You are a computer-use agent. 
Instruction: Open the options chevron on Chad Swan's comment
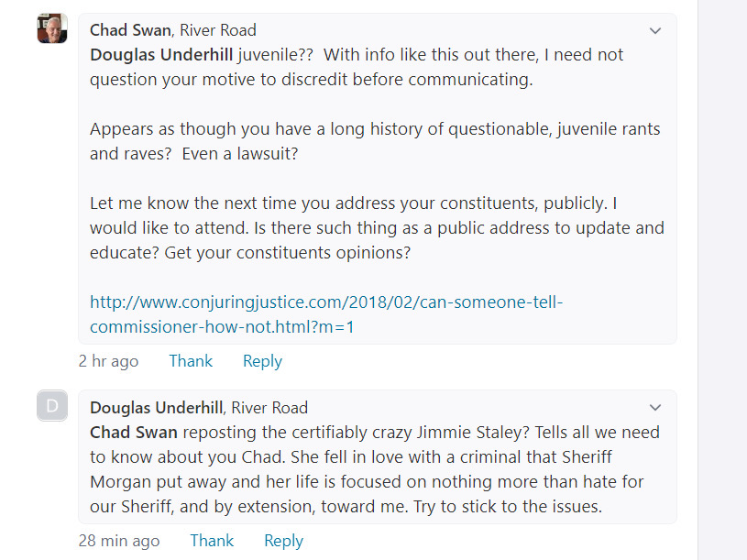click(x=655, y=31)
